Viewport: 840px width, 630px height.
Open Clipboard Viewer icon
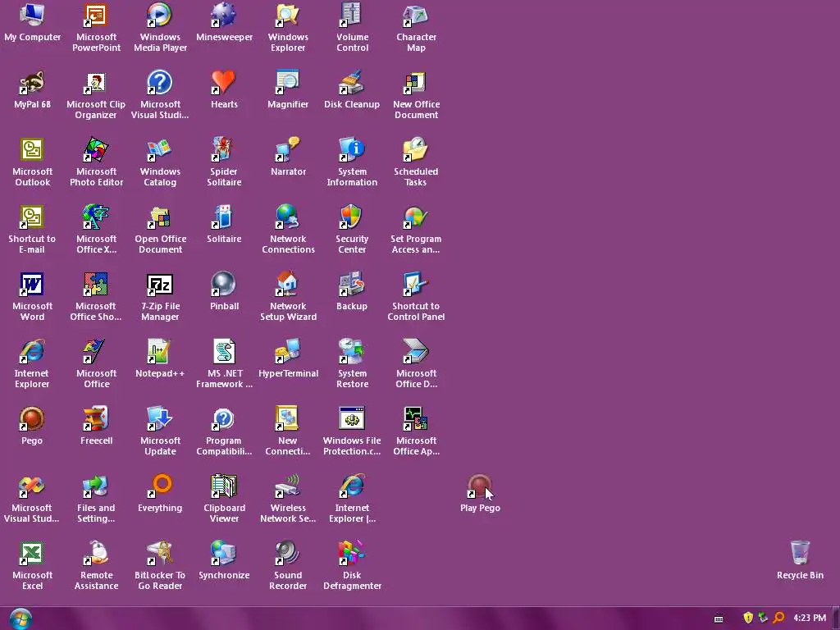(224, 486)
